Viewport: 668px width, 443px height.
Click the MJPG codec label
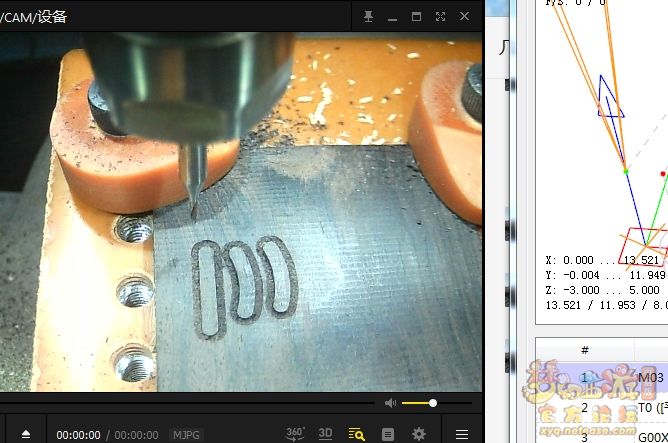(x=186, y=435)
